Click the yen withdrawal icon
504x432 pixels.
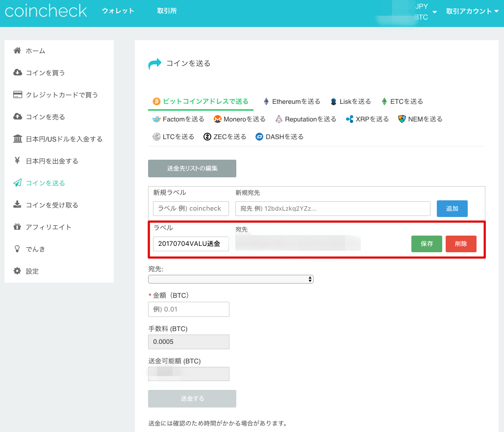17,160
